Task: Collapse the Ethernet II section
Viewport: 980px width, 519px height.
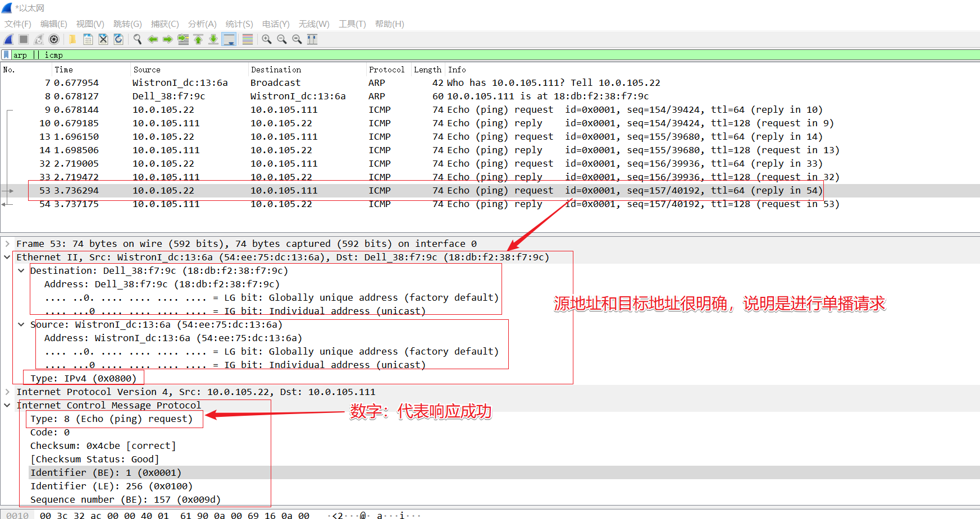Action: click(x=7, y=257)
